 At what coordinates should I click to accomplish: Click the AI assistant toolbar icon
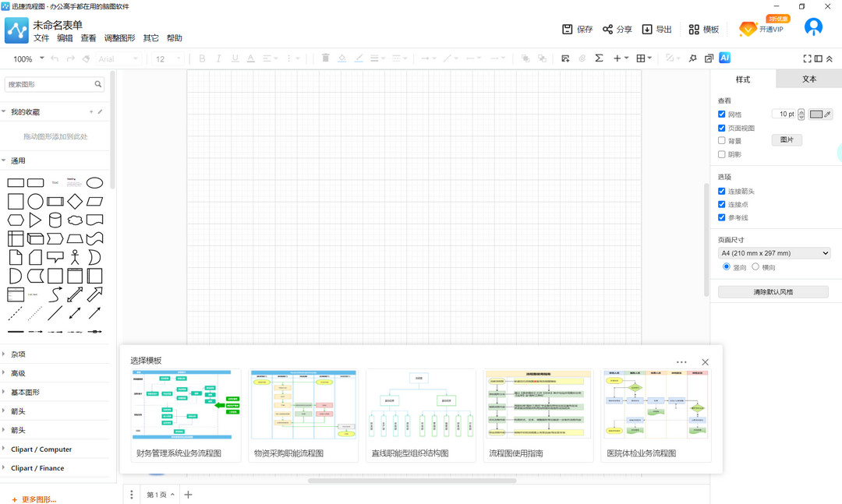tap(724, 58)
